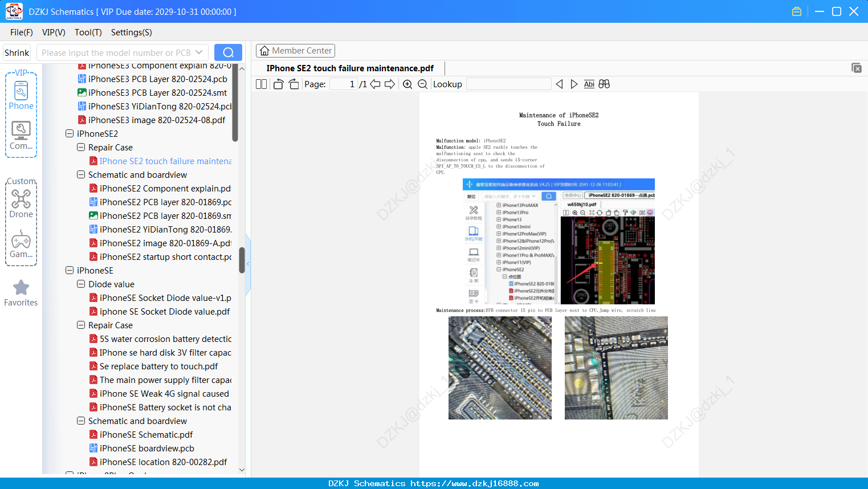Open iPhone SE2 touch failure maintenance file

coord(160,161)
